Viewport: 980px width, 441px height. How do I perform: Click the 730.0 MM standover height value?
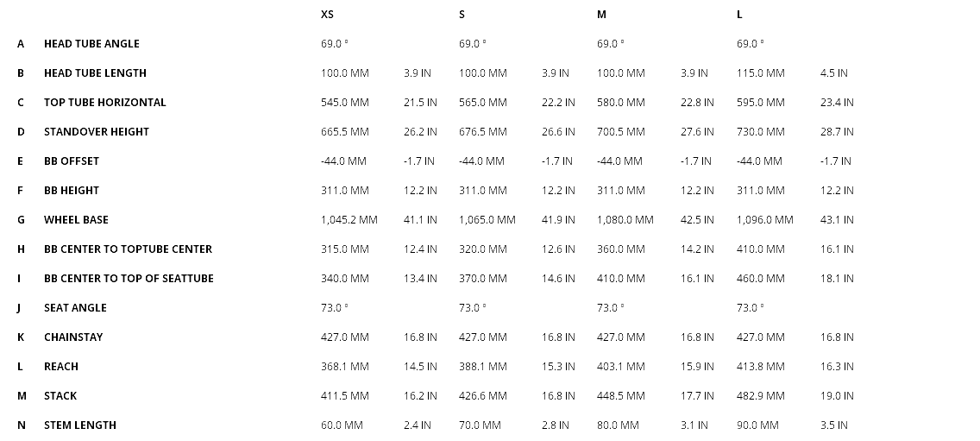[x=761, y=132]
